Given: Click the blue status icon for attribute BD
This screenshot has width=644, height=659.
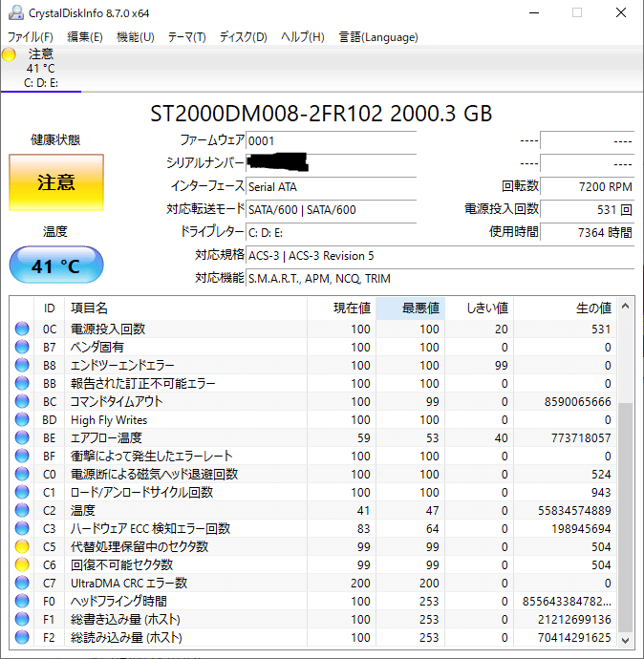Looking at the screenshot, I should pos(22,419).
